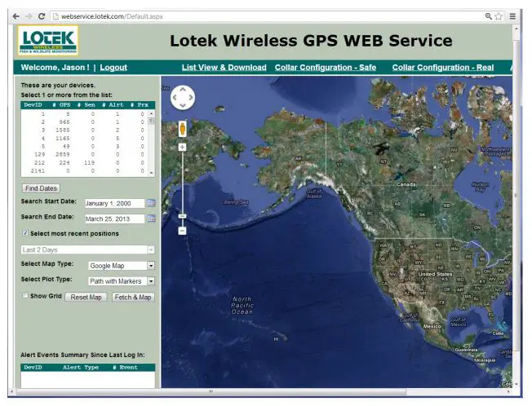Click the Search End Date field
The height and width of the screenshot is (406, 532).
115,219
